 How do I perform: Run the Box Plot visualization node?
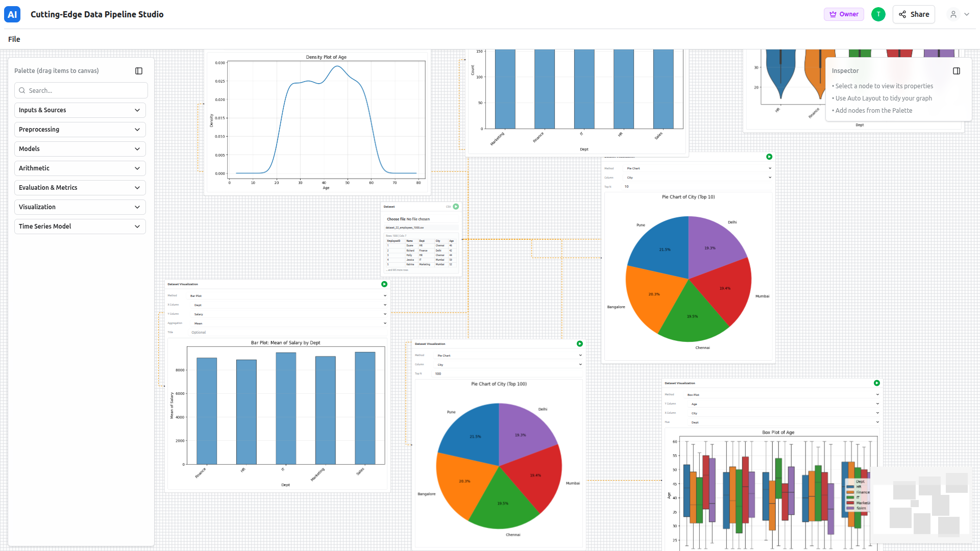(x=877, y=383)
